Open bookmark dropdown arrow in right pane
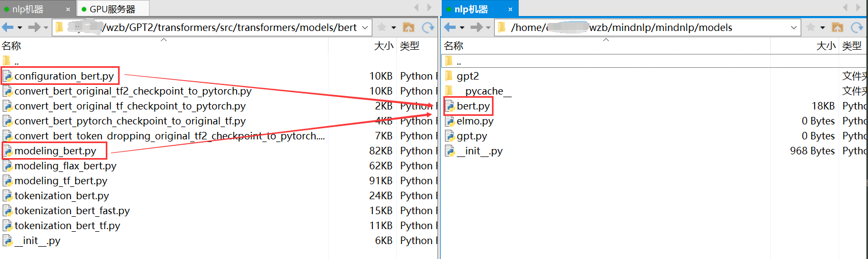Viewport: 868px width, 259px height. point(823,27)
